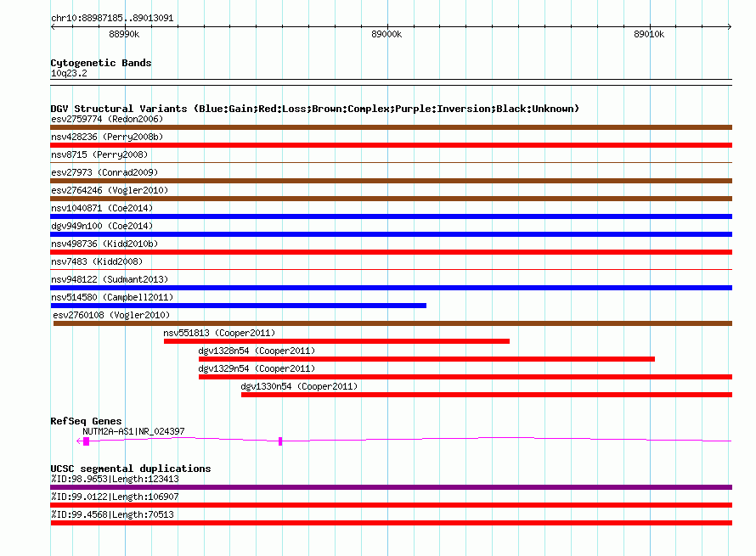The image size is (756, 556).
Task: Click the esv2759774 (Redon2006) label
Action: (x=107, y=119)
